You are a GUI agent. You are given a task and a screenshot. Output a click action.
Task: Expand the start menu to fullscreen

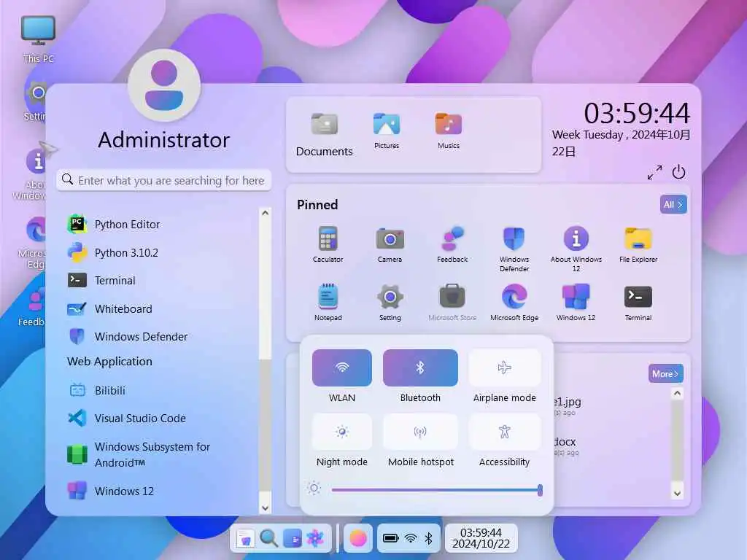tap(654, 172)
